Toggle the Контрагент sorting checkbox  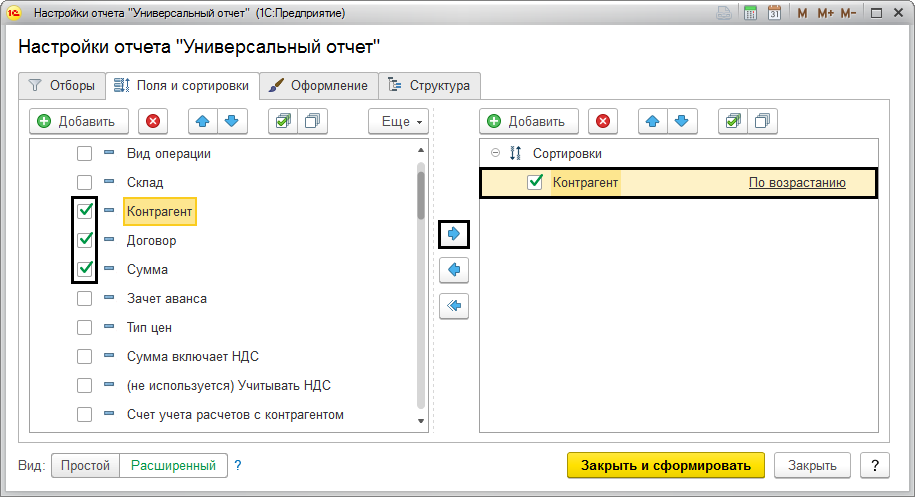(x=535, y=182)
